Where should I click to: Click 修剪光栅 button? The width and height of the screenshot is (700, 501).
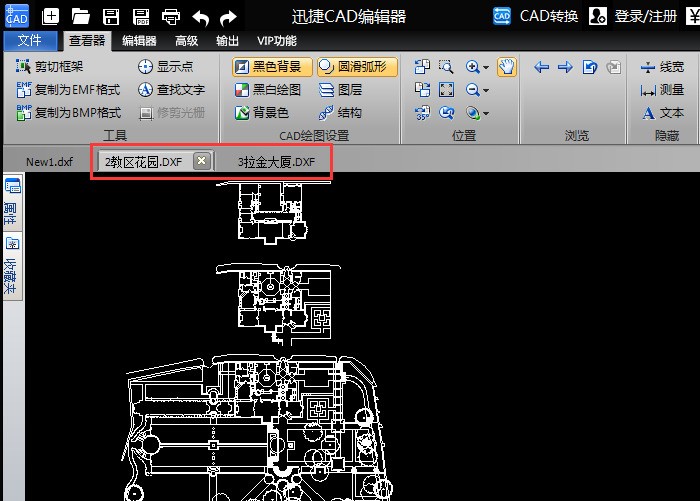(x=172, y=113)
